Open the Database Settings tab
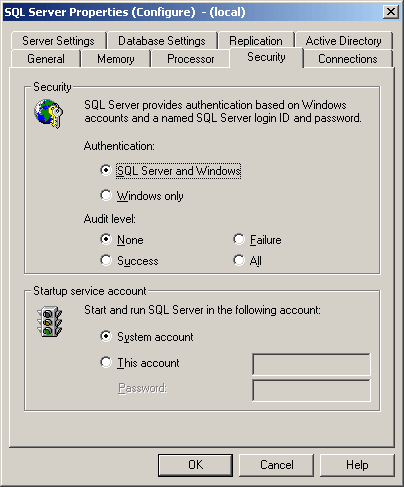This screenshot has width=404, height=487. (x=162, y=41)
